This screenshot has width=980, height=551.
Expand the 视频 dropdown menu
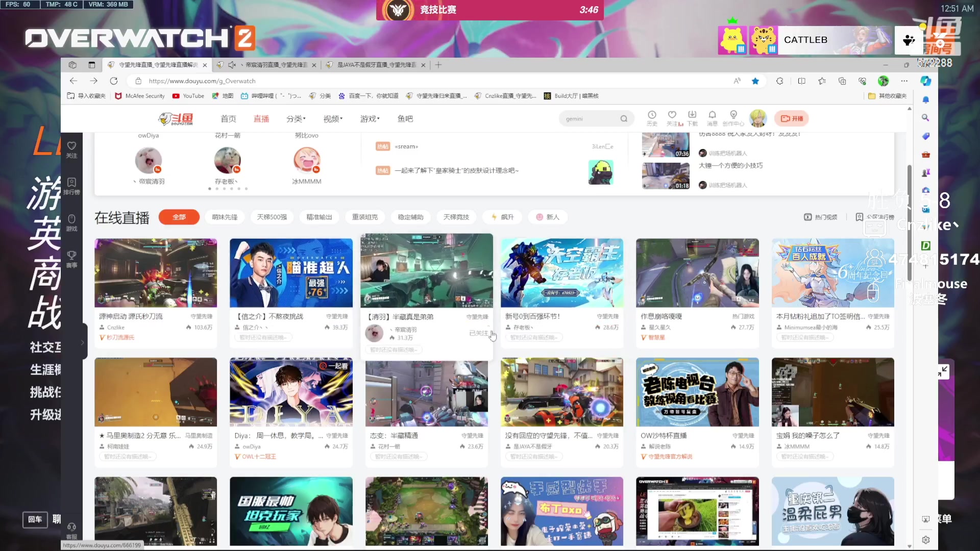(x=332, y=118)
